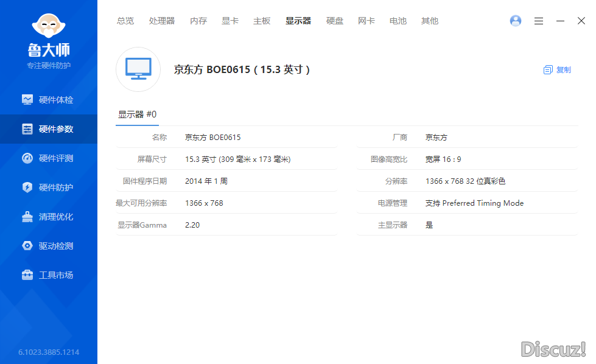Click the 复制 copy button

(557, 70)
